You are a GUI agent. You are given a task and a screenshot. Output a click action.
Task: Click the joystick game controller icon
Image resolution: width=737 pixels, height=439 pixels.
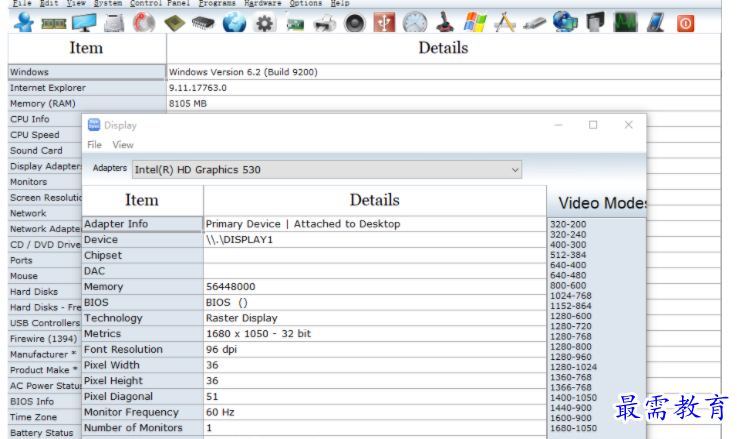[445, 23]
